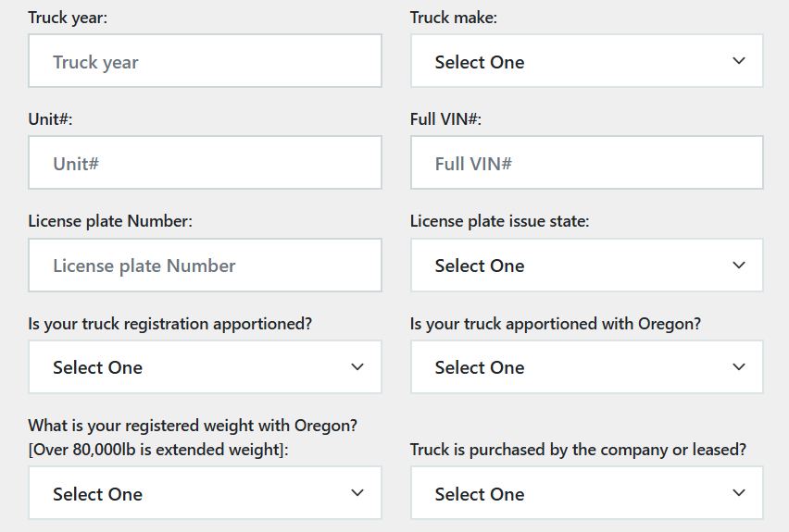
Task: Click the chevron in purchased or leased select
Action: click(738, 493)
